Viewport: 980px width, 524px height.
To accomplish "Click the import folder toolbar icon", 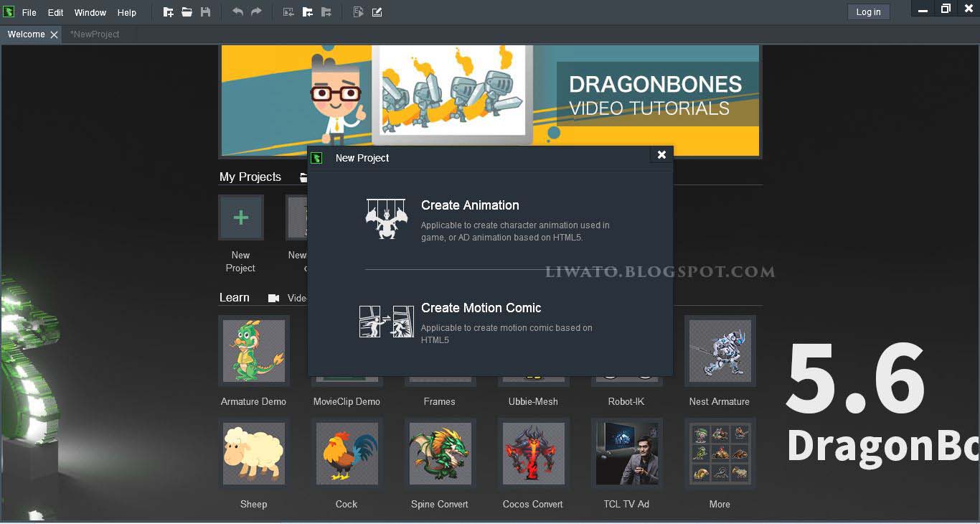I will tap(307, 12).
